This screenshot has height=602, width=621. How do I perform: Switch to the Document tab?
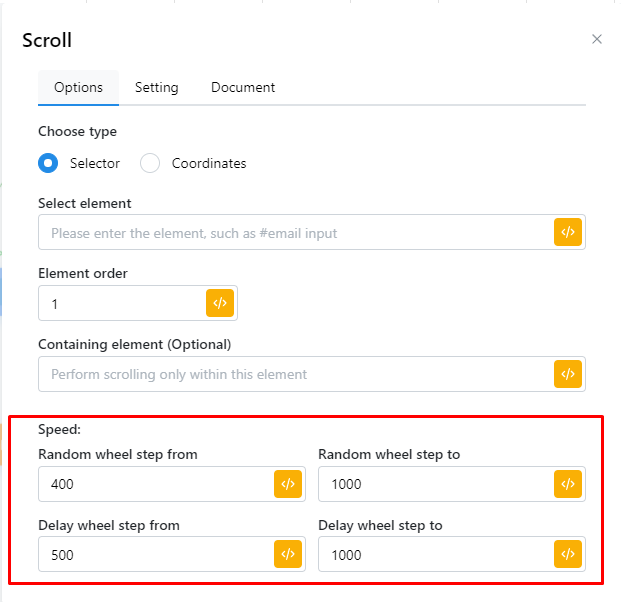click(x=243, y=88)
